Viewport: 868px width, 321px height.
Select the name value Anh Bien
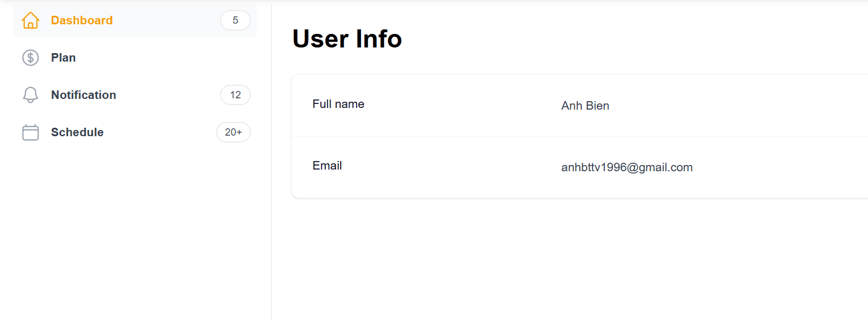[585, 106]
